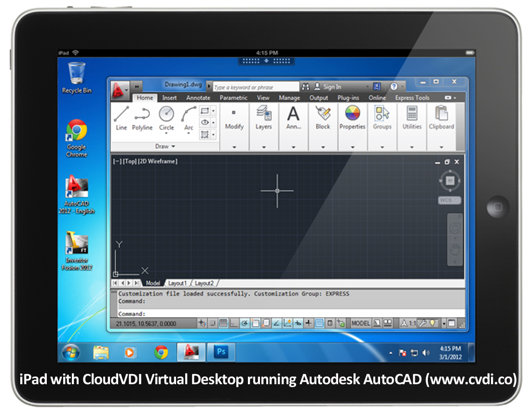The height and width of the screenshot is (417, 532).
Task: Click the Quick View Layouts status icon
Action: click(377, 323)
